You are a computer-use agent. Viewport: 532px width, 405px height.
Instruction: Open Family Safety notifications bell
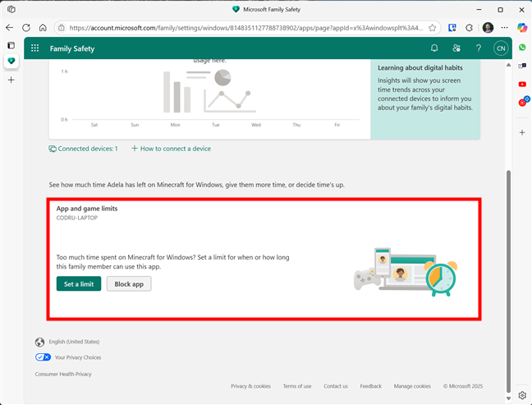click(x=434, y=48)
